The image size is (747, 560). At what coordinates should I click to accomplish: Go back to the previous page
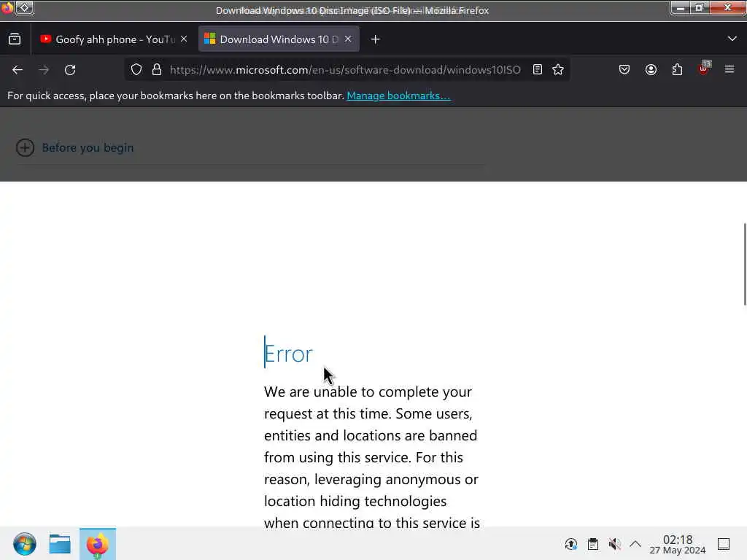coord(18,70)
